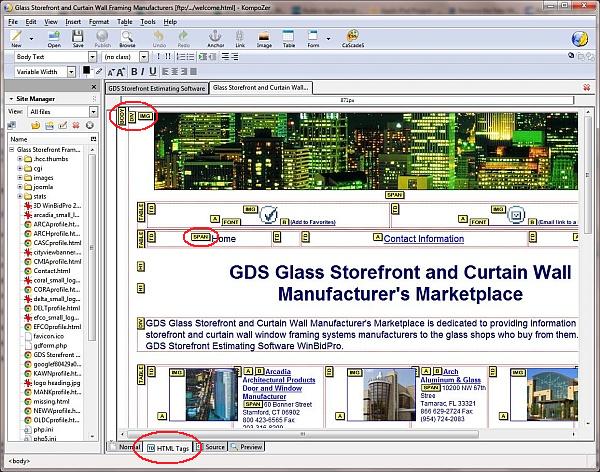The width and height of the screenshot is (600, 472).
Task: Click the Site Manager edit sites icon
Action: [11, 125]
